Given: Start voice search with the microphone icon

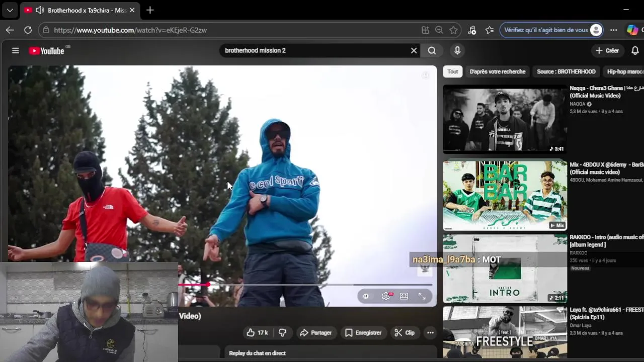Looking at the screenshot, I should (457, 50).
